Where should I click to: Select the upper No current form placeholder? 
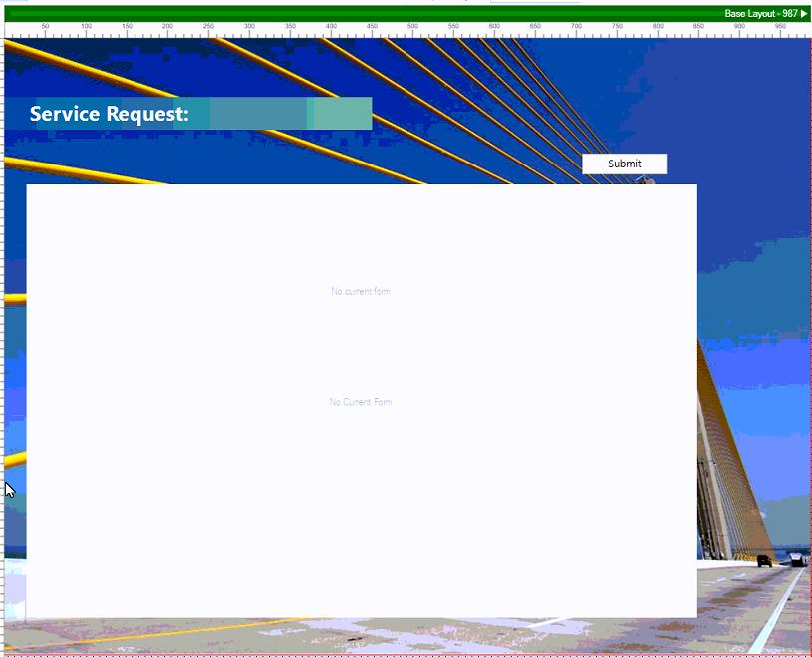click(360, 291)
